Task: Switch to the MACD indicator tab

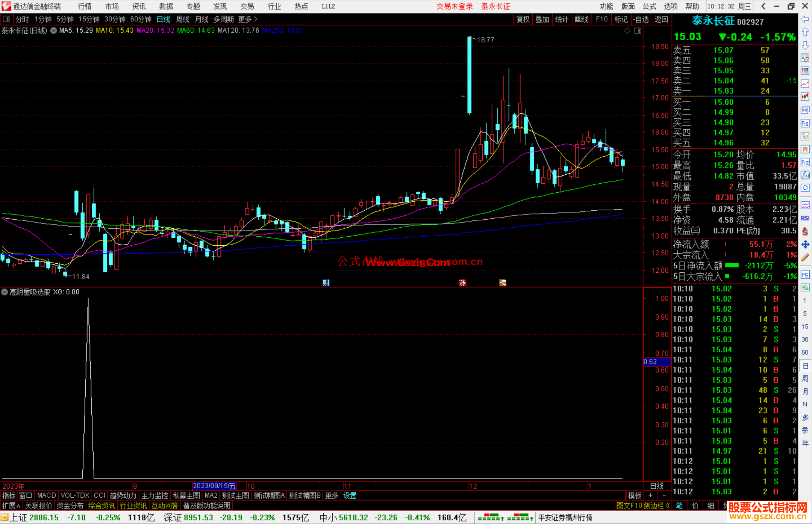Action: pos(46,495)
